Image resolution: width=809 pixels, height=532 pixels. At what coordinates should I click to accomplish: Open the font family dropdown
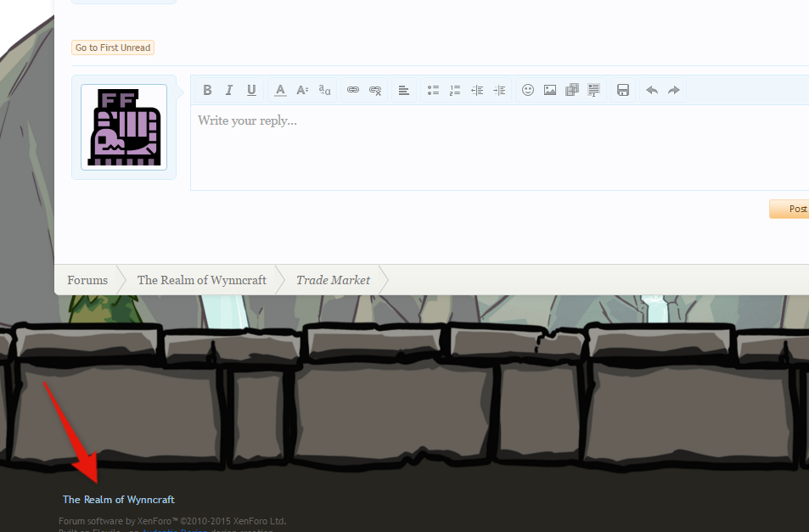[324, 90]
